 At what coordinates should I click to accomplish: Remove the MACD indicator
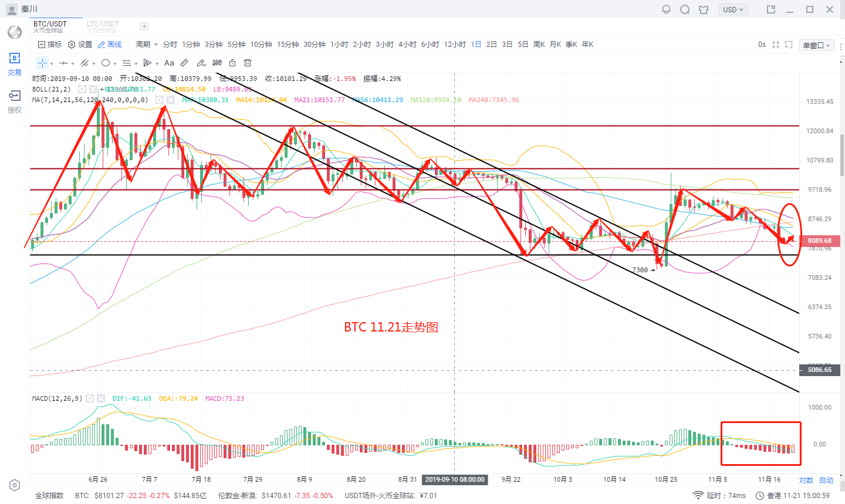point(100,398)
